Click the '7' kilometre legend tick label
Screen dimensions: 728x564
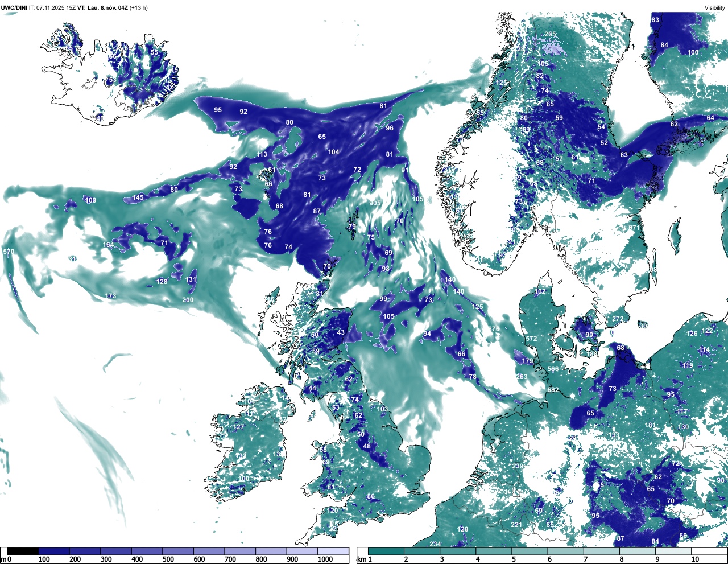point(586,559)
